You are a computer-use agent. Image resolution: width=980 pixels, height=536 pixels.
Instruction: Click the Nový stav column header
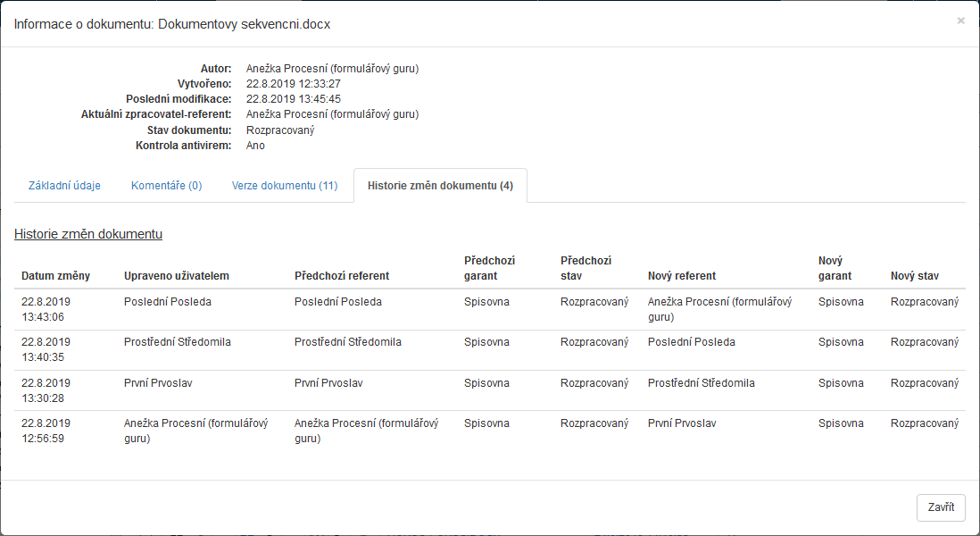pyautogui.click(x=914, y=276)
